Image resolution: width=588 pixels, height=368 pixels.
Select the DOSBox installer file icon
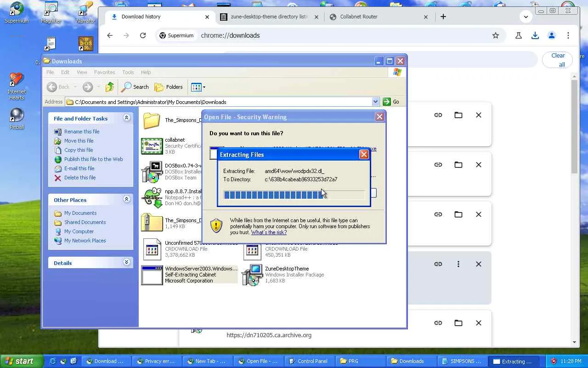pos(152,172)
